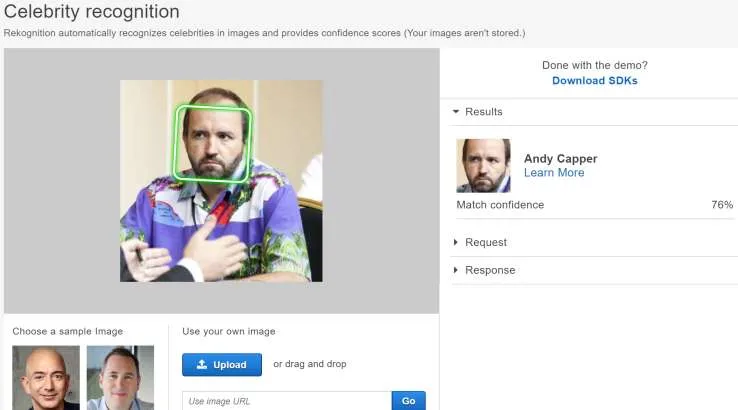Select the second sample image thumbnail
738x410 pixels.
[120, 377]
